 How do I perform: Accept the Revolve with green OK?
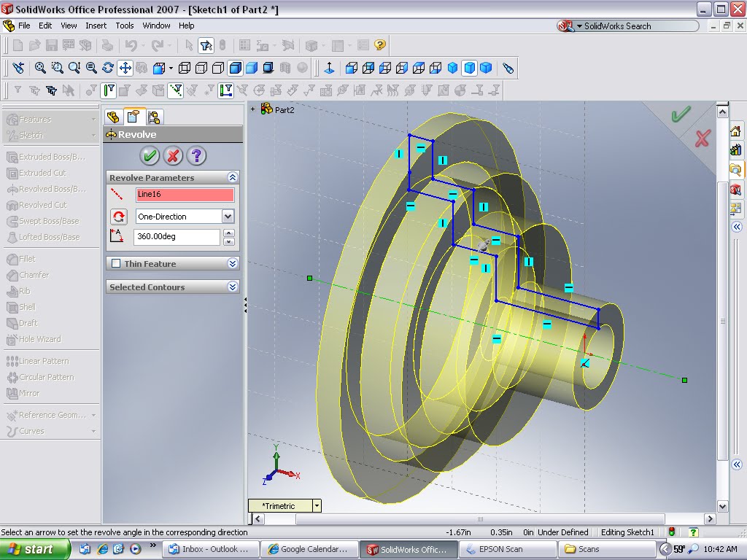(x=149, y=156)
